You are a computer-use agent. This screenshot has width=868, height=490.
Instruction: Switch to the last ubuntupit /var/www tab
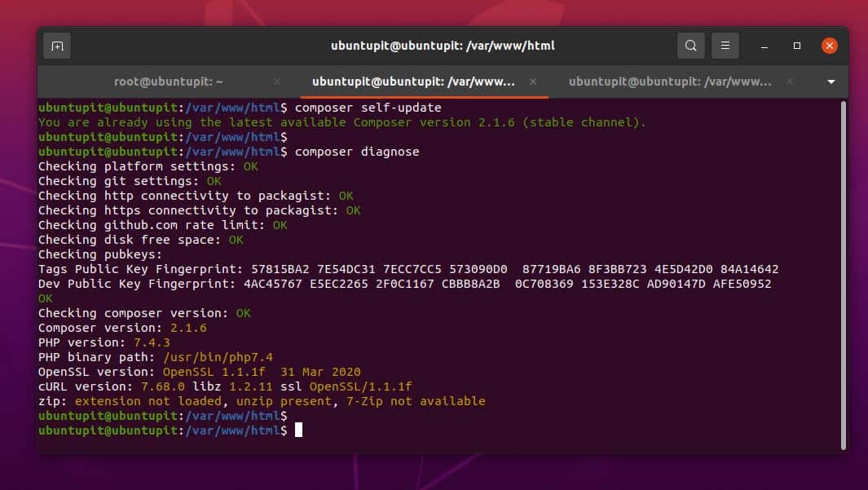pos(670,82)
